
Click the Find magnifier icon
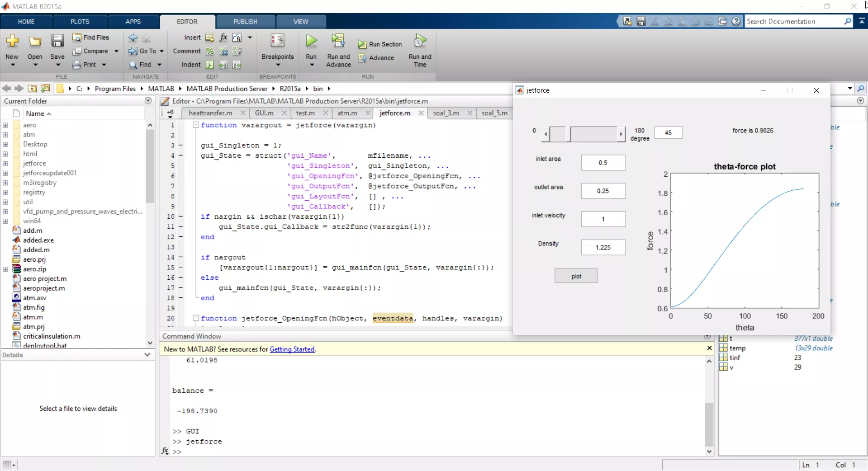coord(133,65)
